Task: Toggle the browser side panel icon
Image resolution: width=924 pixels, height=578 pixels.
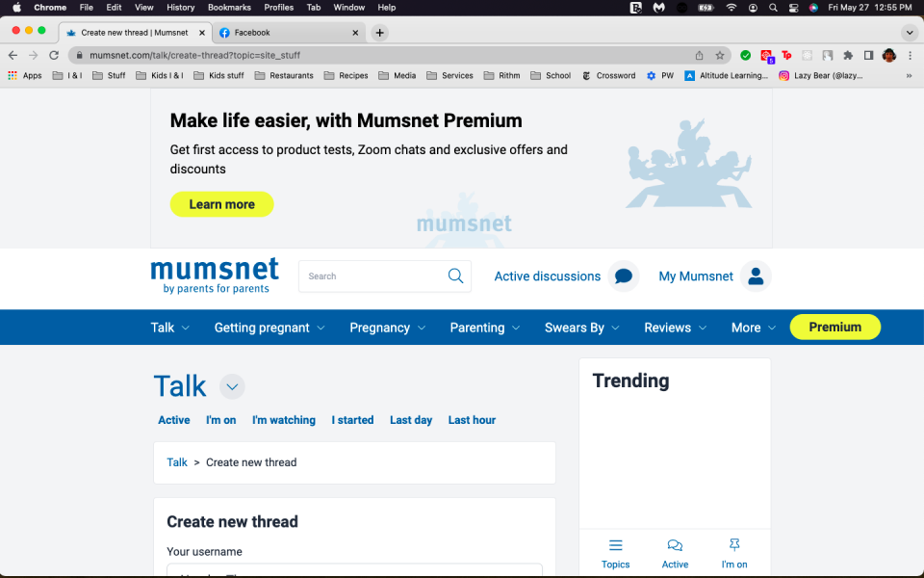Action: point(867,57)
